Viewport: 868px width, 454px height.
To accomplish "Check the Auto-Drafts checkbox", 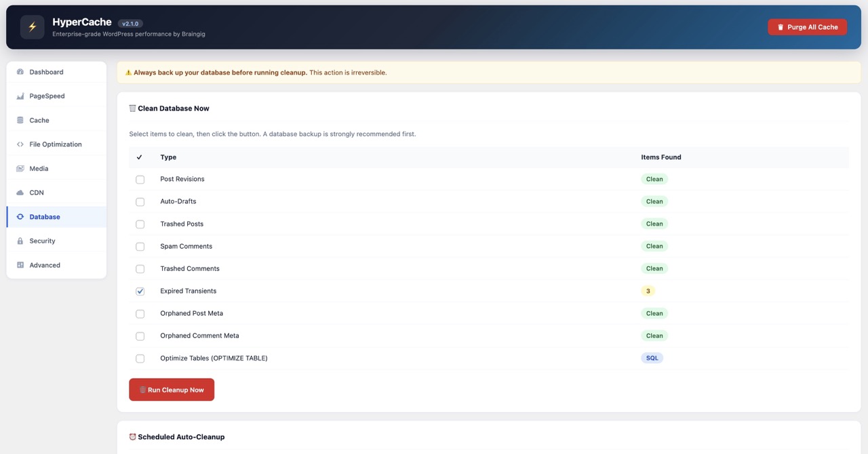I will tap(140, 202).
